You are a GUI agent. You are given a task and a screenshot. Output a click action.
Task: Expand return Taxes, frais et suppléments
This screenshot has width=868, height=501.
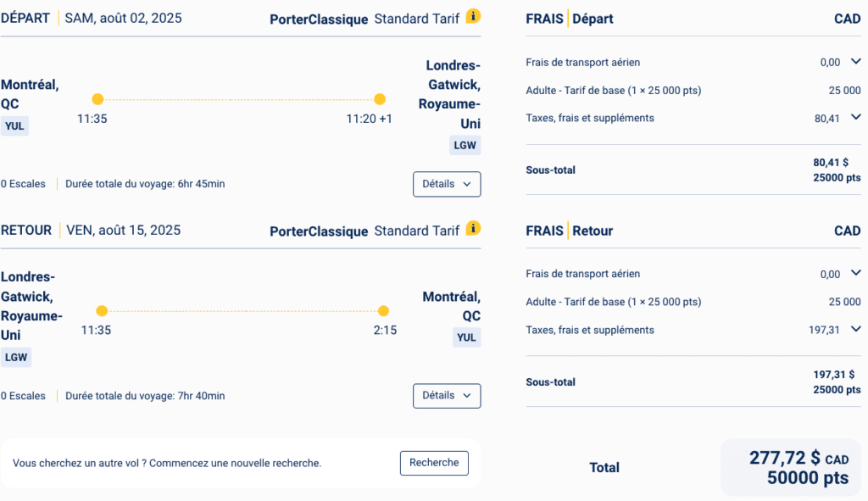point(855,330)
